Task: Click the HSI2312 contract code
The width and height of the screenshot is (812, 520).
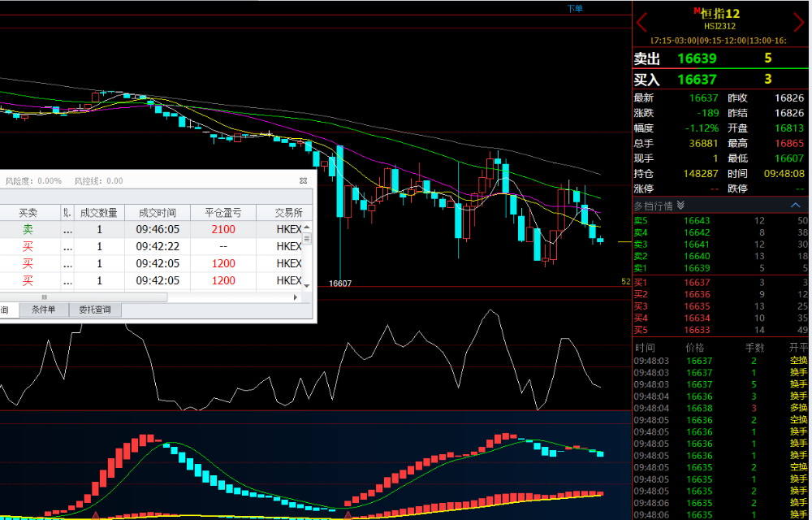Action: [x=719, y=26]
